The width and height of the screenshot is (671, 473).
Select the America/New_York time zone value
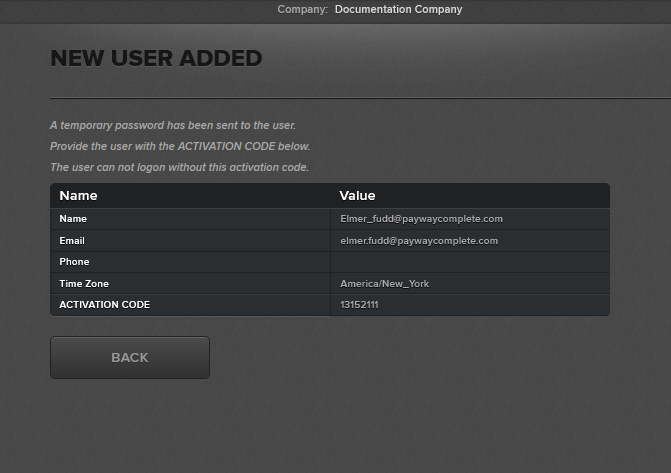coord(384,284)
